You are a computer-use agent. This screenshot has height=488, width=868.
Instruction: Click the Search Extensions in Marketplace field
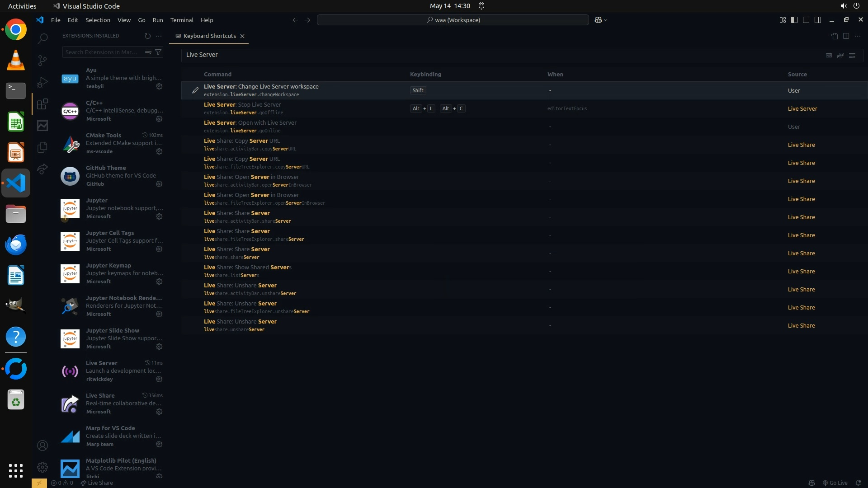pyautogui.click(x=102, y=52)
